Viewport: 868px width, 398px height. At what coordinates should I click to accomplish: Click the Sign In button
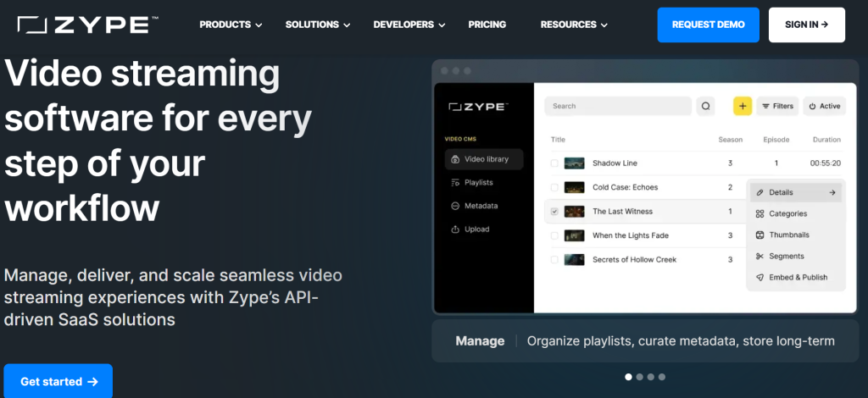807,25
